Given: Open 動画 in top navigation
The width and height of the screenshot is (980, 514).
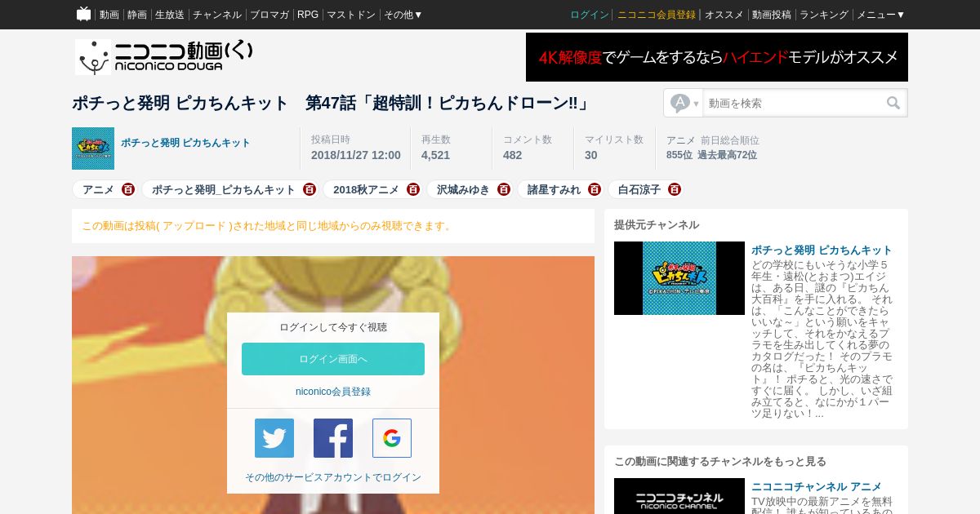Looking at the screenshot, I should tap(109, 15).
